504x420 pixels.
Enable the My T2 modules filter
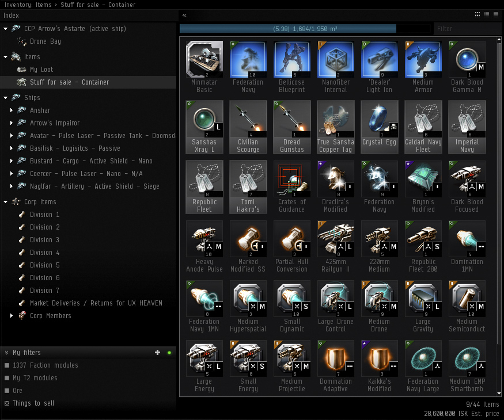click(7, 378)
